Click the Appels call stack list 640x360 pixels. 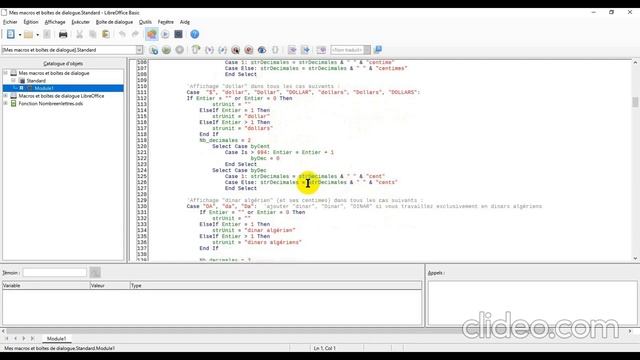pyautogui.click(x=532, y=303)
